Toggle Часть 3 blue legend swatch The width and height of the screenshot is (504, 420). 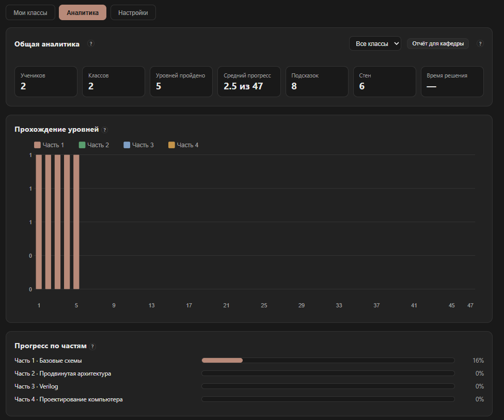pos(127,145)
